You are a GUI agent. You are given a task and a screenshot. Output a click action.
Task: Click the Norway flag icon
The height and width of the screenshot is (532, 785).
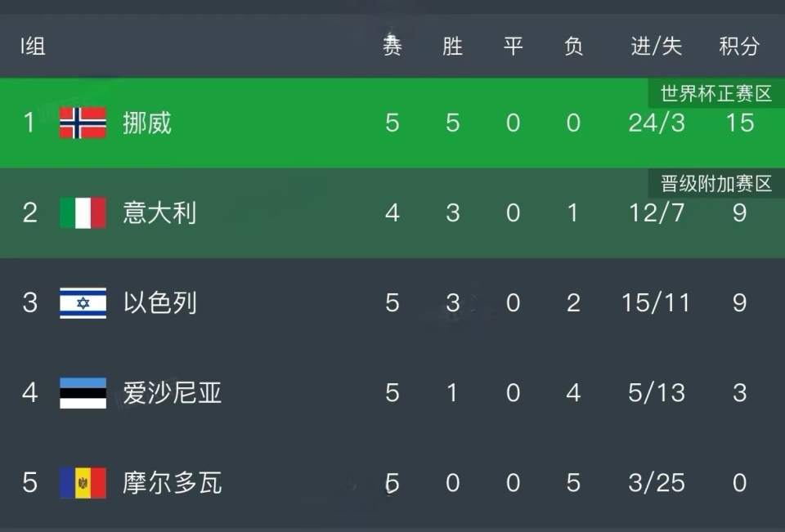pyautogui.click(x=83, y=123)
